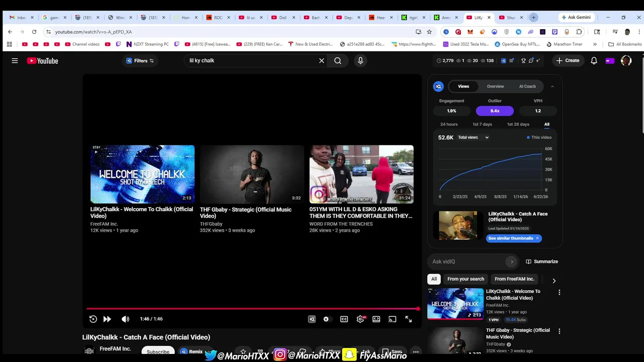
Task: Open options for THF Gbaby Strategic sidebar video
Action: click(x=559, y=331)
